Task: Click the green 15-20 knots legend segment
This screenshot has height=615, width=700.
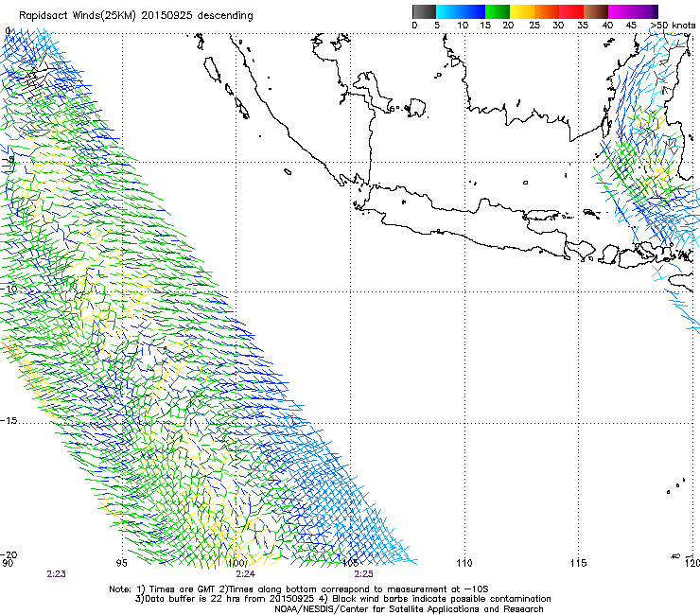Action: pos(498,11)
